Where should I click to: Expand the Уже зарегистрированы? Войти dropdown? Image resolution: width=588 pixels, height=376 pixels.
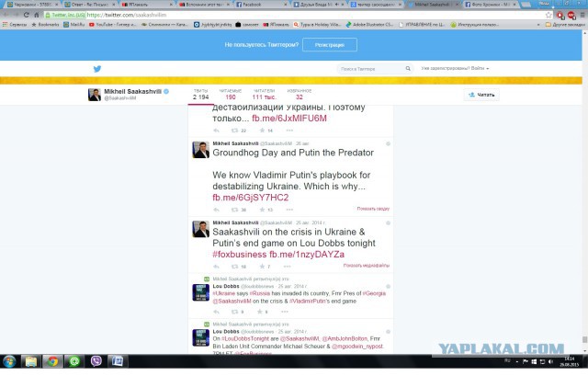pyautogui.click(x=455, y=68)
